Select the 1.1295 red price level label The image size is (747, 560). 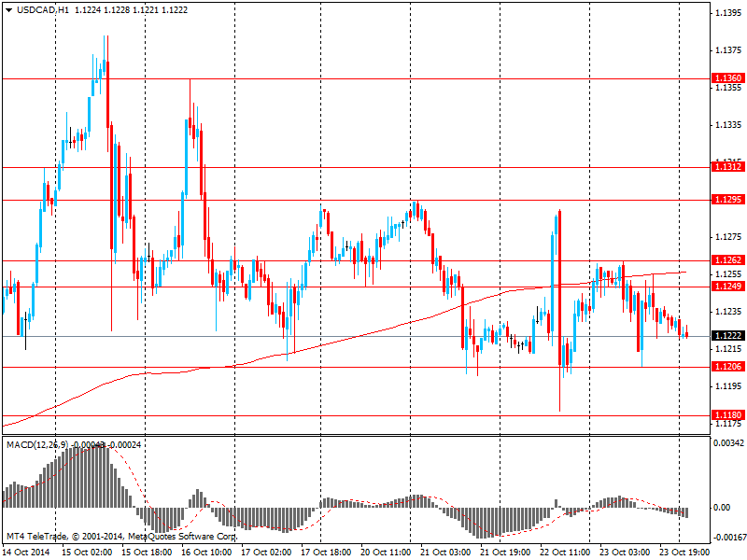pos(727,199)
